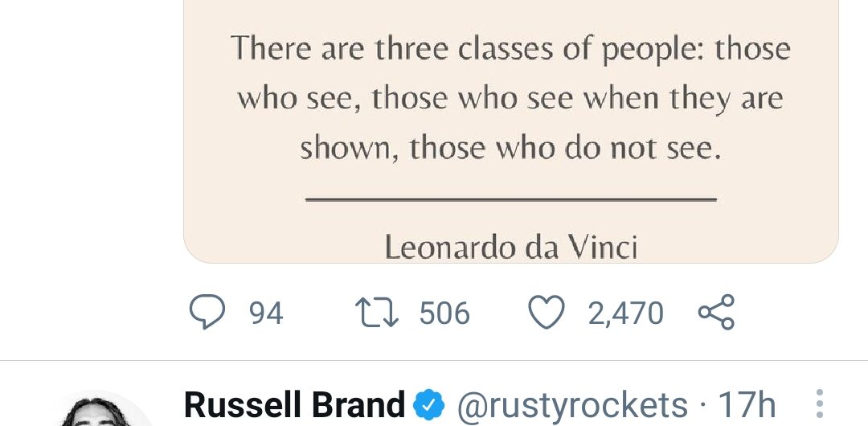The width and height of the screenshot is (868, 426).
Task: Click the 506 retweets count
Action: [444, 313]
